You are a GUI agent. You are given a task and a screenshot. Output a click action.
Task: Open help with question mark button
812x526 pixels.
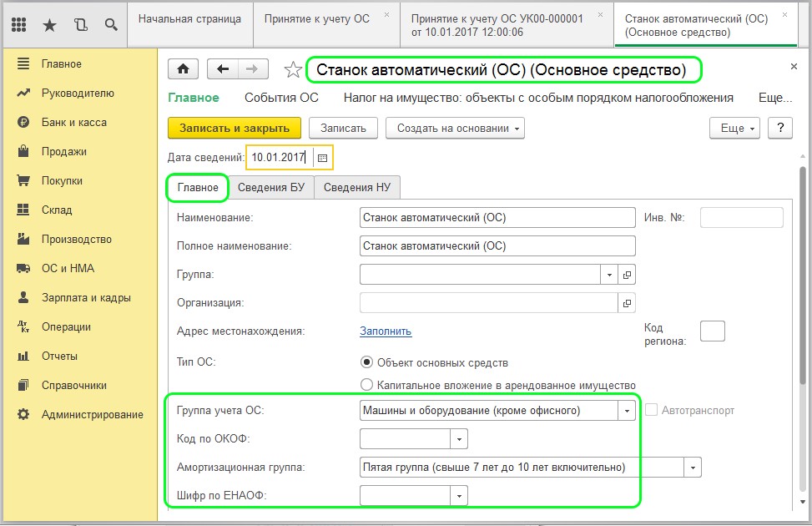tap(780, 128)
